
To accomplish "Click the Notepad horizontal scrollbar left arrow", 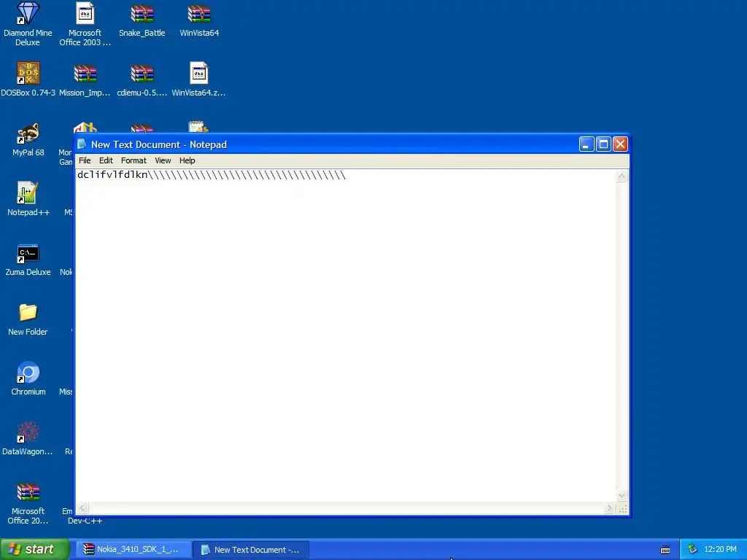I will pos(82,508).
